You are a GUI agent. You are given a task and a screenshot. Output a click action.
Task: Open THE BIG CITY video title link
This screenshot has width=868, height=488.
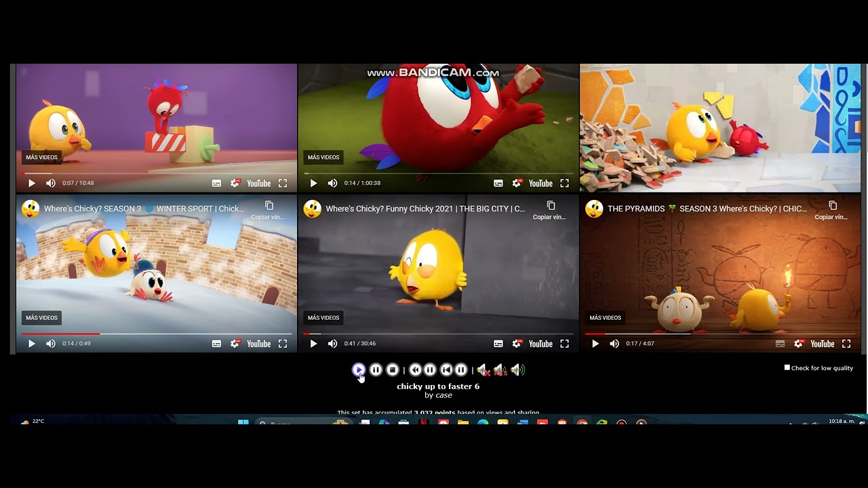[x=425, y=209]
